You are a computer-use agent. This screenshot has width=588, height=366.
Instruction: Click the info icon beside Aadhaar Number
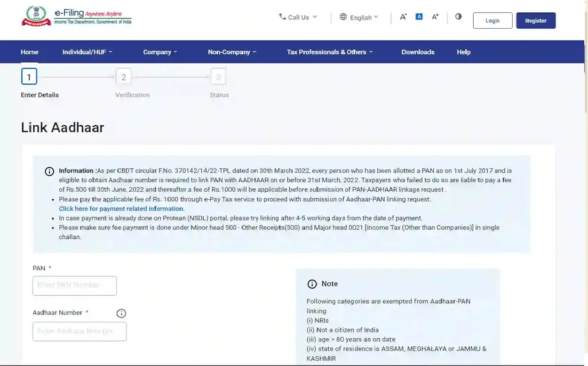121,313
